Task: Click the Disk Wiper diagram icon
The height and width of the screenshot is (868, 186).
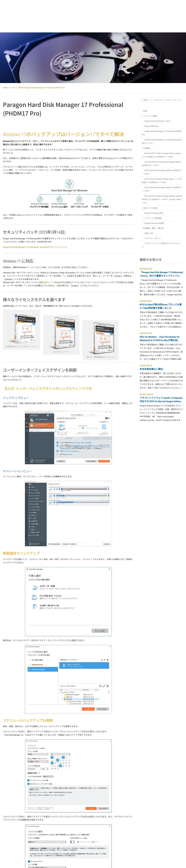Action: 99,199
